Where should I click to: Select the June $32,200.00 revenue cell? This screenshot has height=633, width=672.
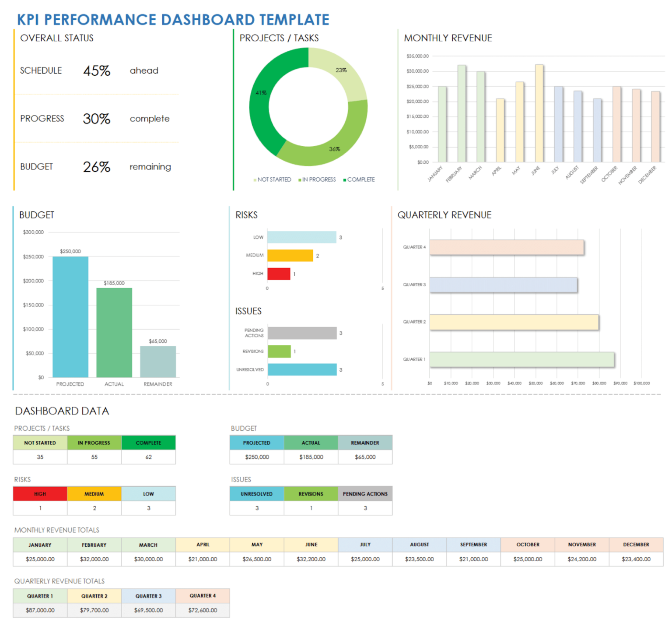pos(311,559)
